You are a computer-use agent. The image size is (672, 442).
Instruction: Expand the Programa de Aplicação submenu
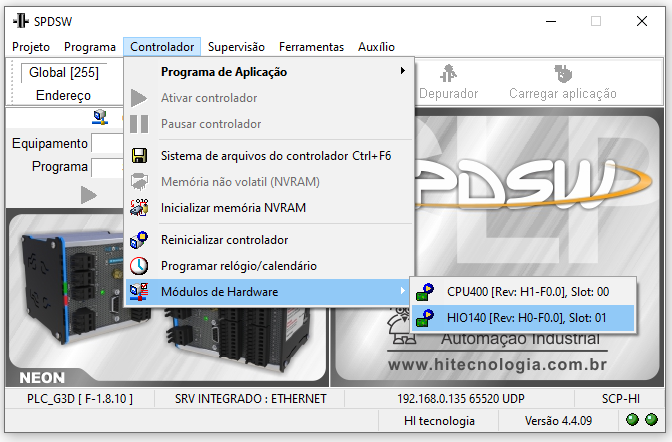pyautogui.click(x=269, y=72)
